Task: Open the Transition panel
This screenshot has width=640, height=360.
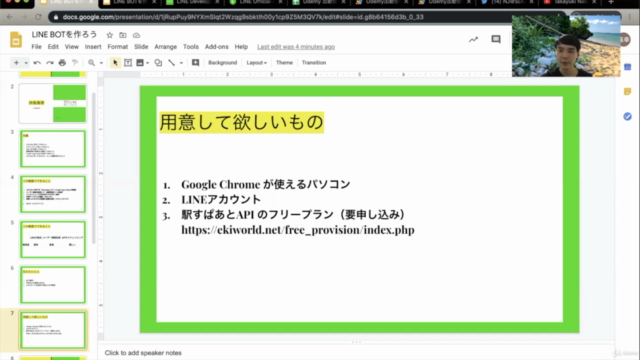Action: (314, 62)
